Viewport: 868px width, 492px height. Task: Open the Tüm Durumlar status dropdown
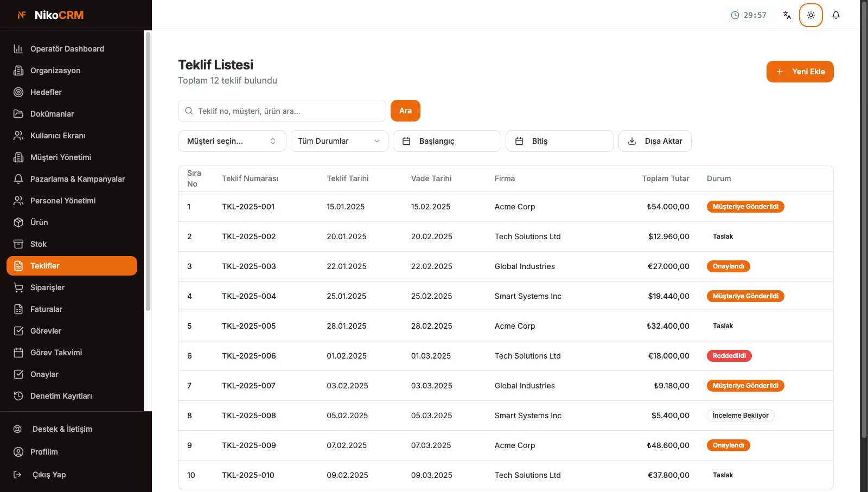click(x=340, y=141)
